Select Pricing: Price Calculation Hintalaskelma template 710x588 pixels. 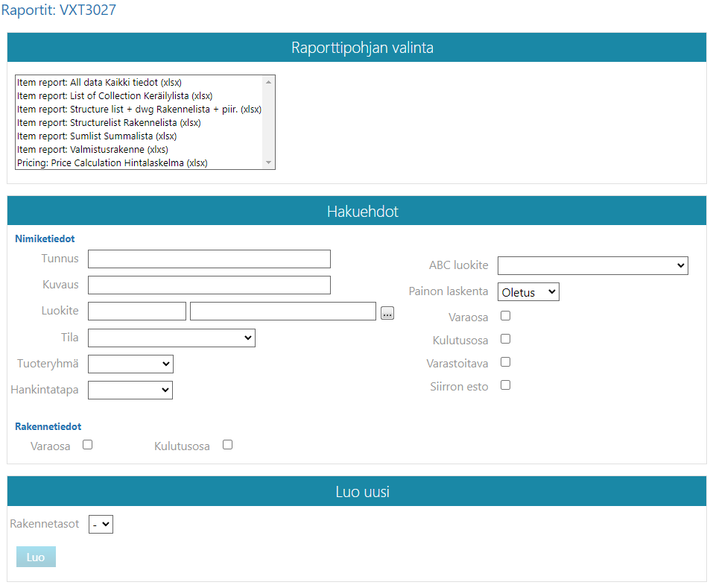coord(112,162)
